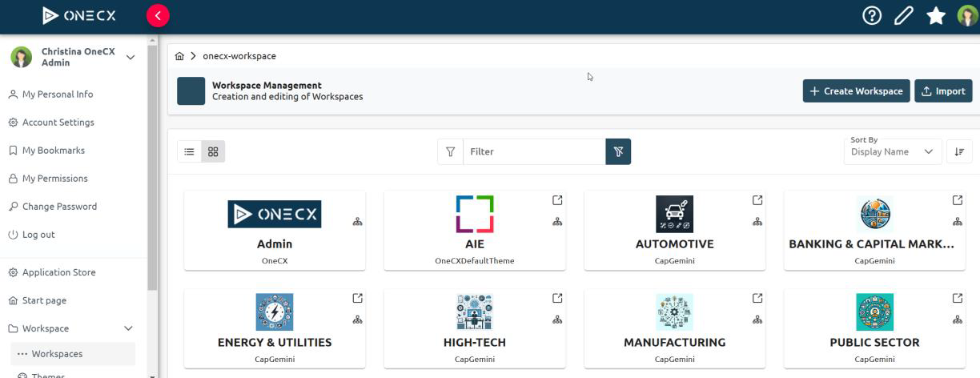Click the Create Workspace button

(856, 91)
